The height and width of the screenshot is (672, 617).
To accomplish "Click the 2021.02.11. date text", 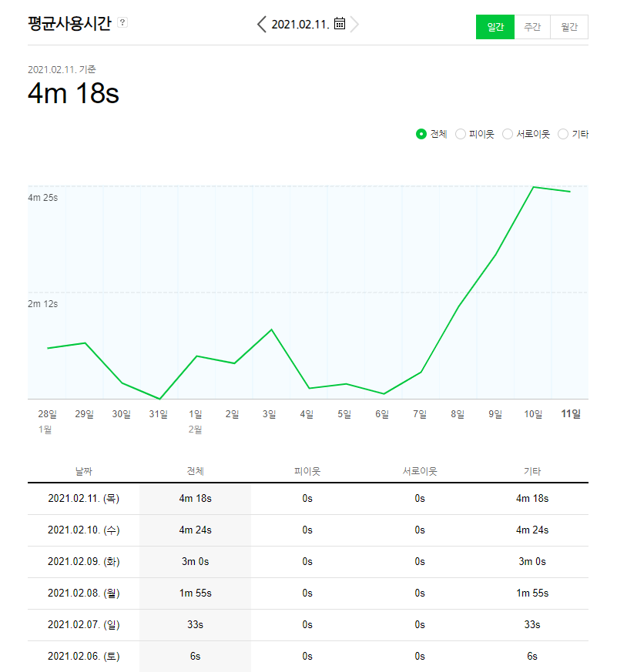I will [300, 25].
